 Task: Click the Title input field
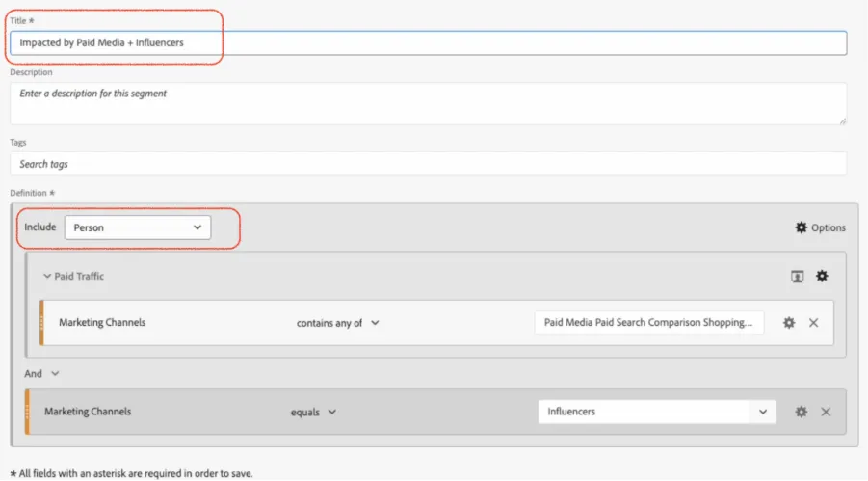[428, 42]
